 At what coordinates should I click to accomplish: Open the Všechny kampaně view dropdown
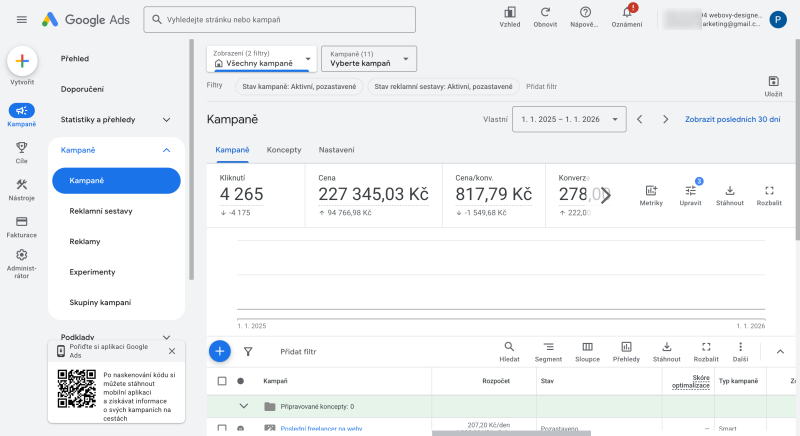point(262,59)
